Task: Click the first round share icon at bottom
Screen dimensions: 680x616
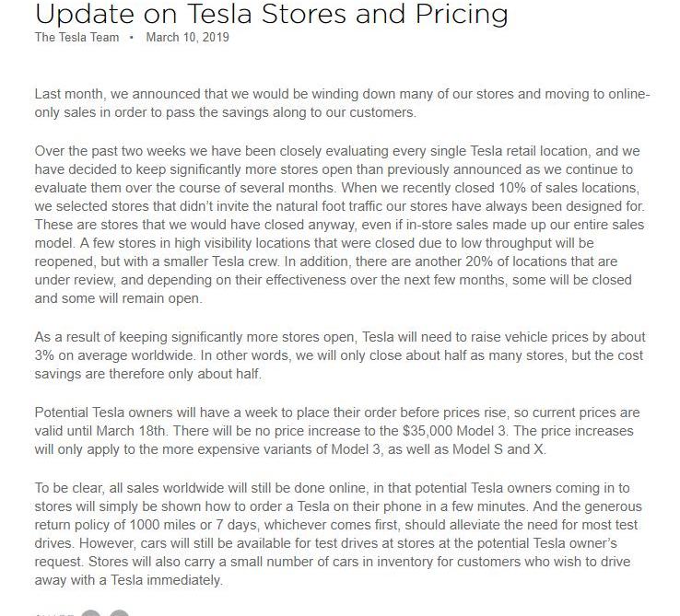Action: click(x=91, y=611)
